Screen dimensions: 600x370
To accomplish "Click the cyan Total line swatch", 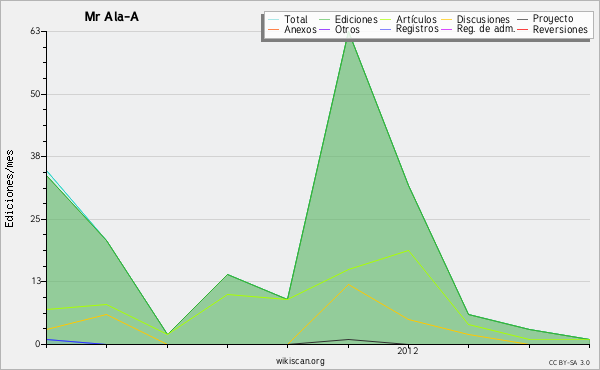I will pyautogui.click(x=274, y=20).
